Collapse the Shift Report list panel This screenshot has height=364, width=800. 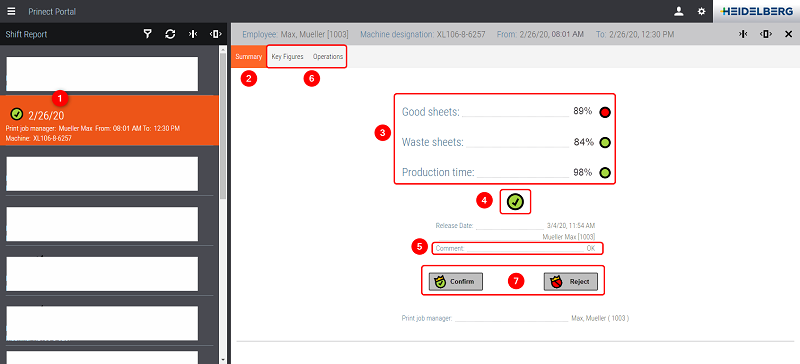(193, 34)
